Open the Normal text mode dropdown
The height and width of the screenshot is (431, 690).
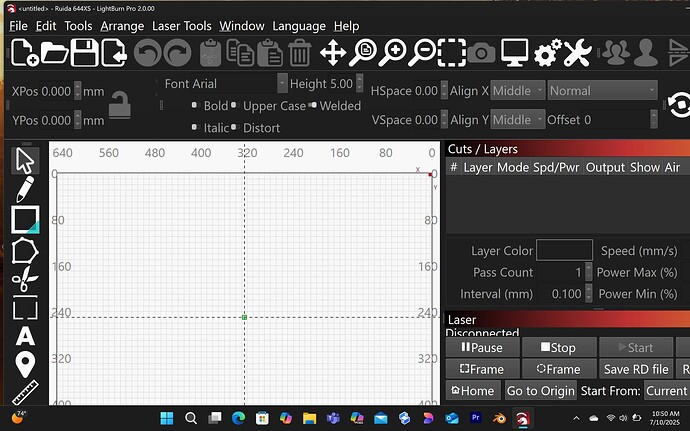tap(603, 91)
